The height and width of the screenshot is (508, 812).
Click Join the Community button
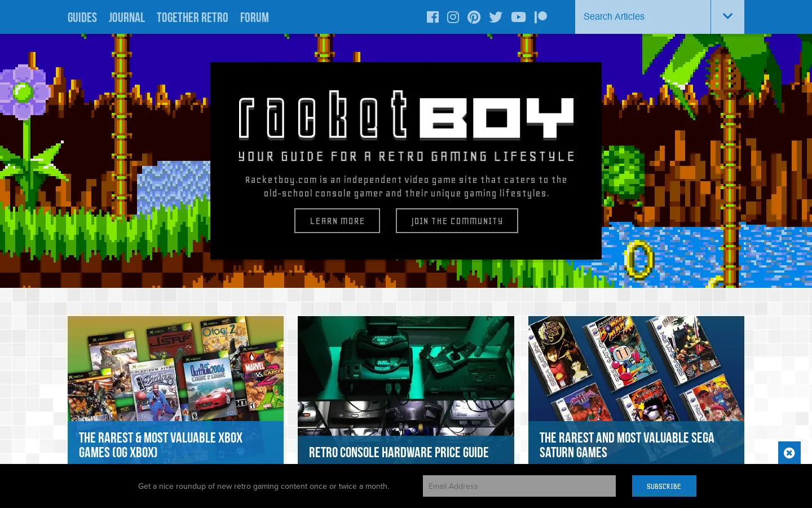click(457, 221)
